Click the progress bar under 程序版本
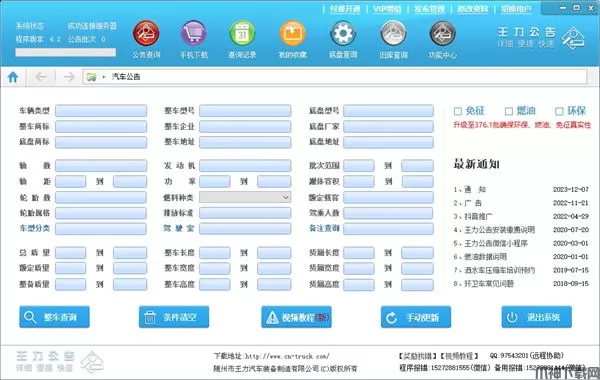The height and width of the screenshot is (380, 600). click(65, 52)
